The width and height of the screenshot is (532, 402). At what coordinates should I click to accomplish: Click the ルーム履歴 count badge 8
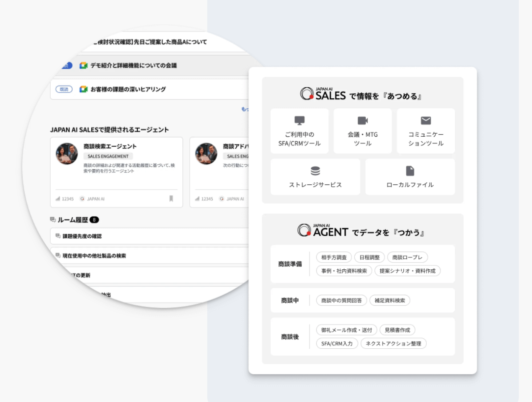[94, 220]
